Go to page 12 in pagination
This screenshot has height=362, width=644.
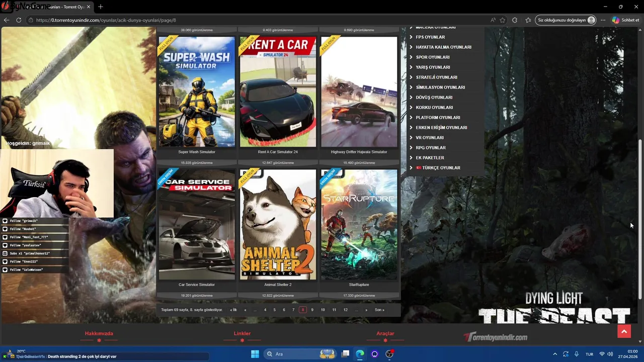tap(345, 310)
